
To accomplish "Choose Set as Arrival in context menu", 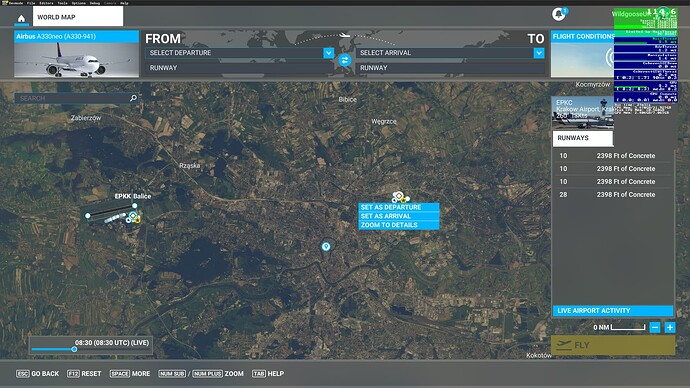I will click(399, 216).
